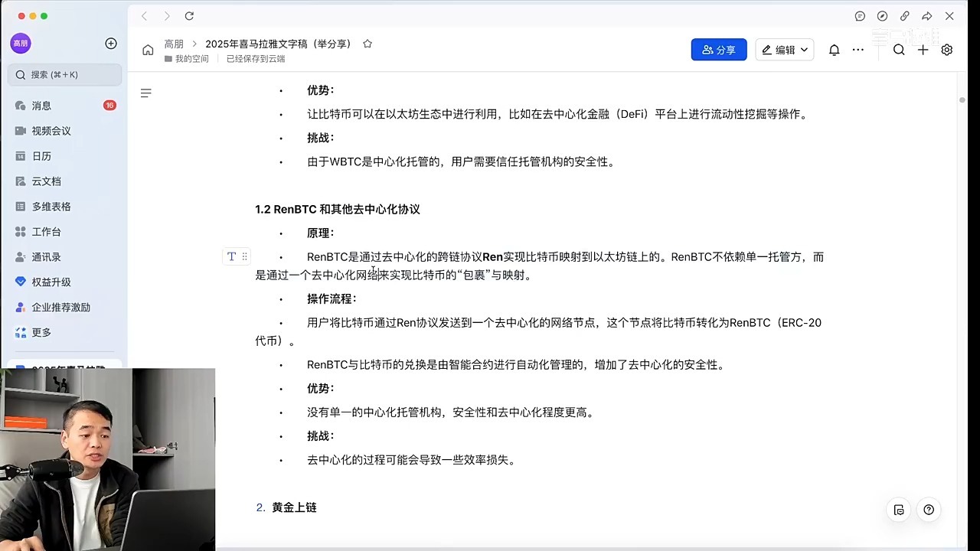Open the settings gear icon
This screenshot has width=980, height=551.
pos(946,49)
